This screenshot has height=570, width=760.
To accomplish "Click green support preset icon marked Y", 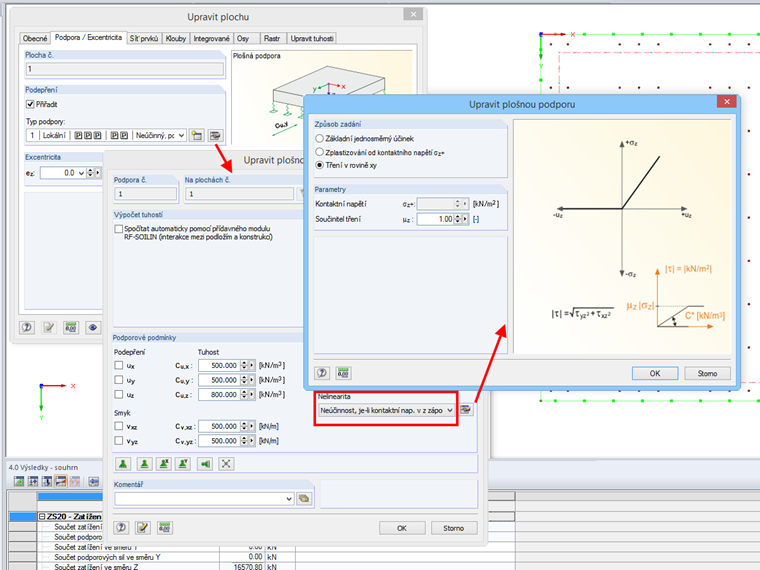I will click(184, 464).
